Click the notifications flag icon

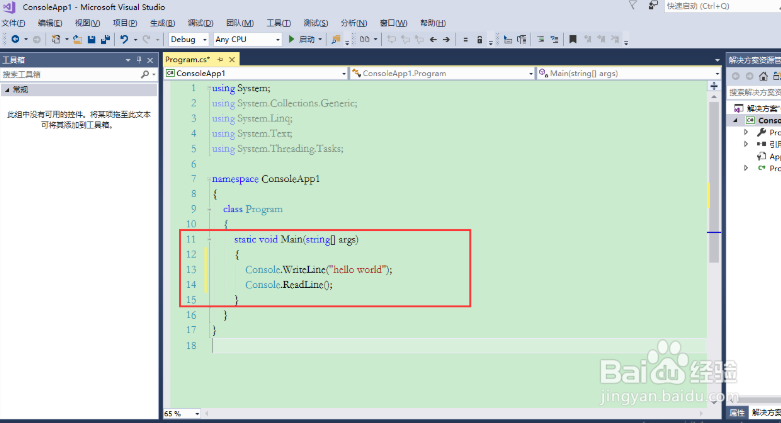(633, 5)
